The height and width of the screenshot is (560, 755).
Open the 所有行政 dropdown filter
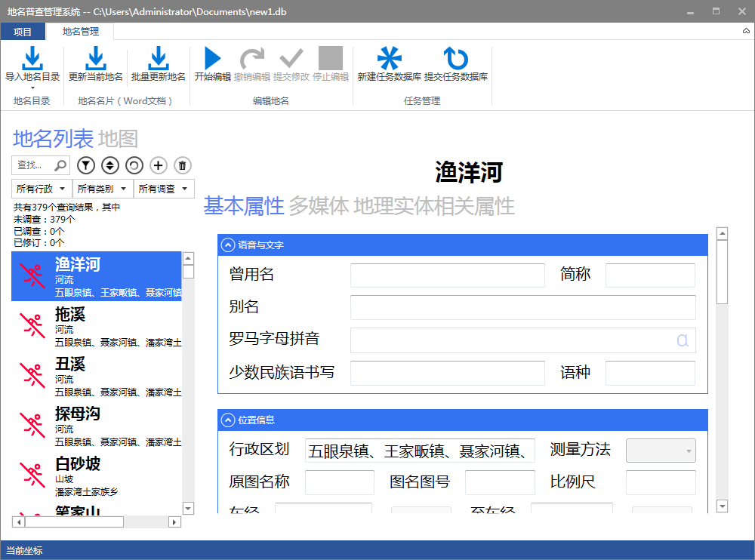pyautogui.click(x=42, y=189)
